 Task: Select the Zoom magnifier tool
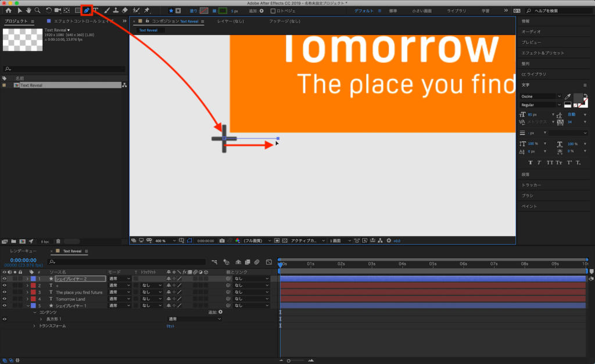point(38,10)
